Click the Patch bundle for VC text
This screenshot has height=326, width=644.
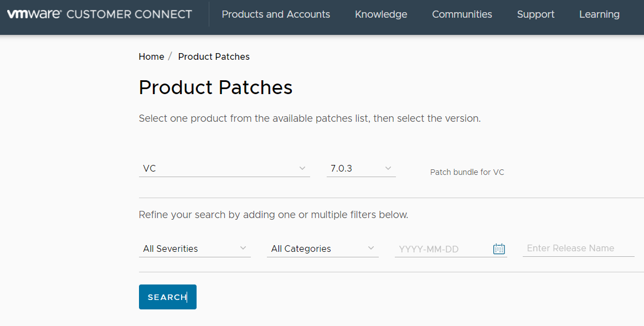click(467, 172)
